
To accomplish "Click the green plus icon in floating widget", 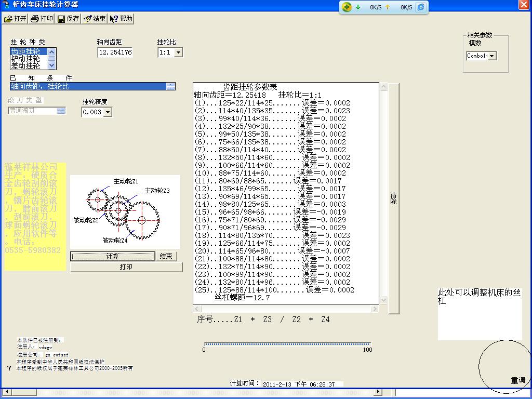I will coord(347,7).
